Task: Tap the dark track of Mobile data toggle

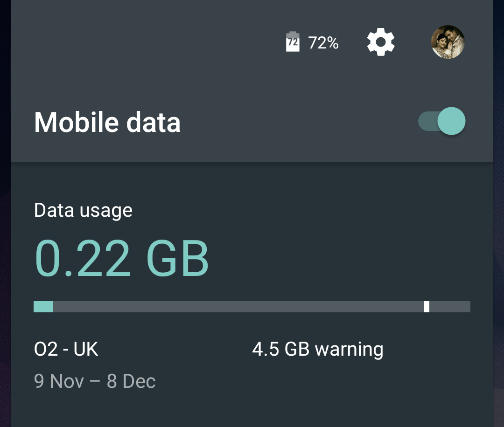Action: click(x=427, y=121)
